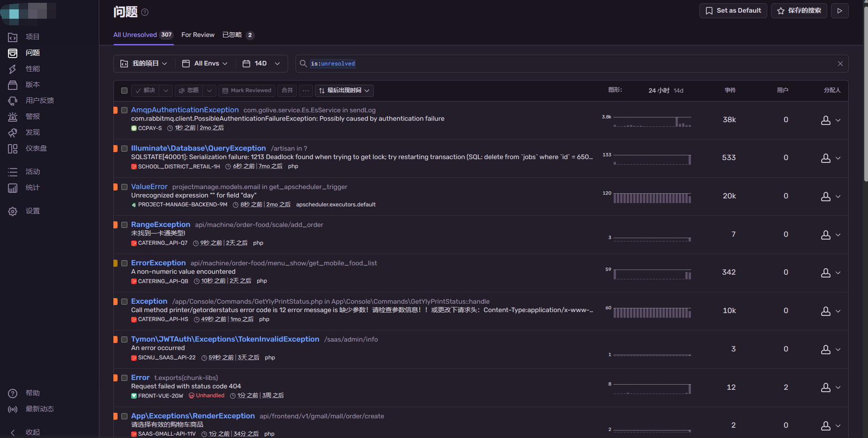Click assignee icon for ValueError row
This screenshot has height=438, width=868.
pos(826,197)
